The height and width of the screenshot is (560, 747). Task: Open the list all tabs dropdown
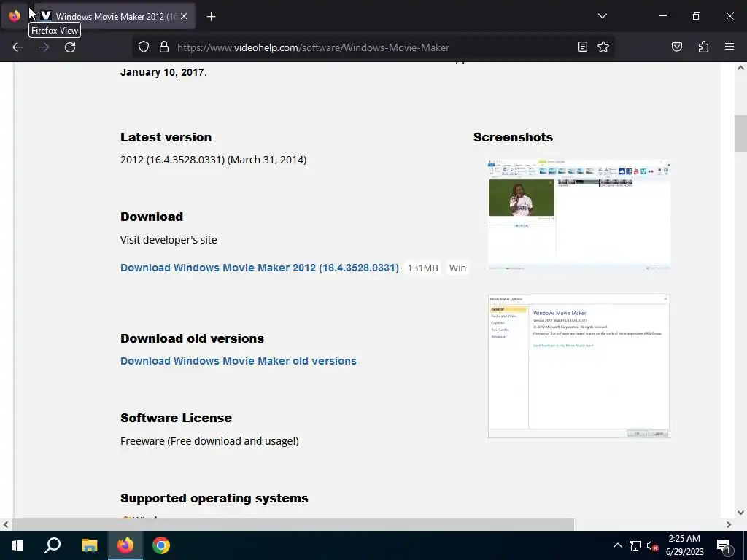click(x=602, y=16)
